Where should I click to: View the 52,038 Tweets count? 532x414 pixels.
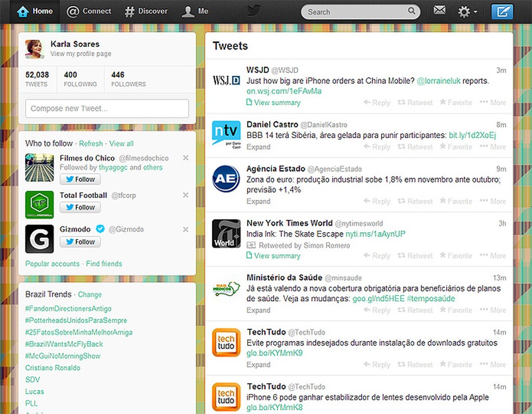click(x=37, y=79)
